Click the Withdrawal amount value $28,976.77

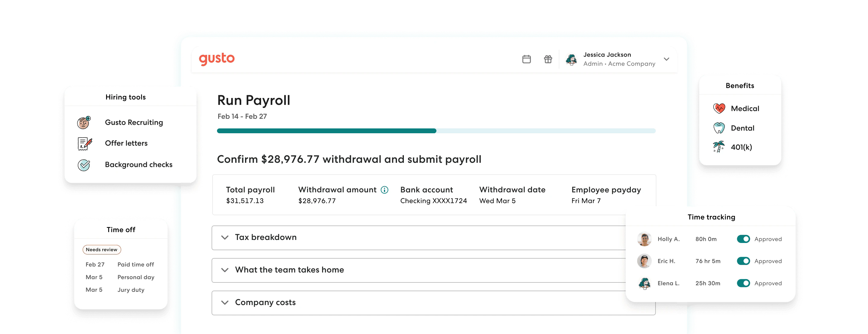tap(317, 201)
